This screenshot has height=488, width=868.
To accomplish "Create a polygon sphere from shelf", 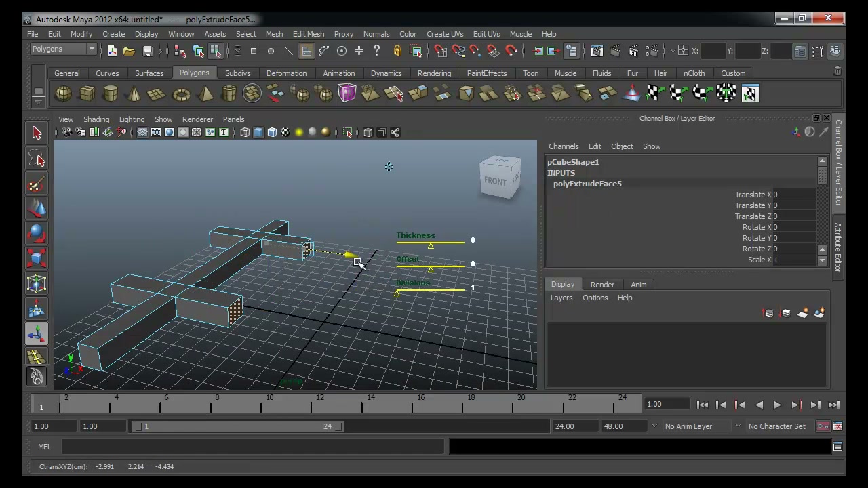I will [x=63, y=94].
